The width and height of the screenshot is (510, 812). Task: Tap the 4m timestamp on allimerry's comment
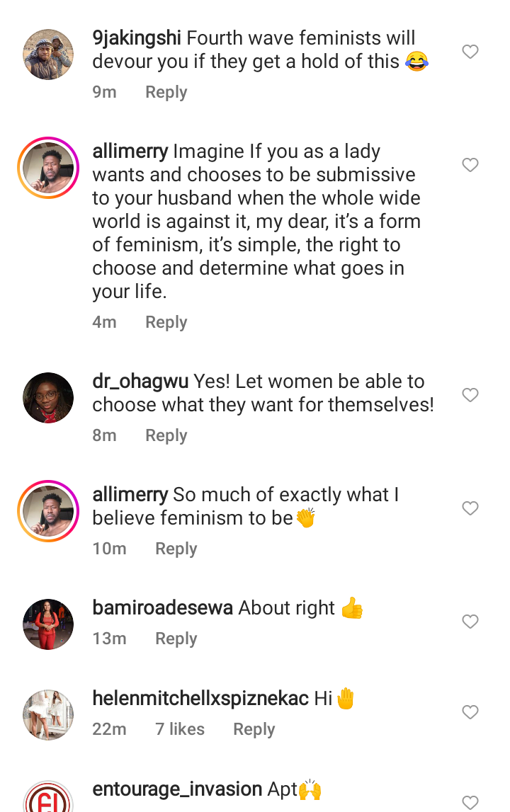[105, 321]
